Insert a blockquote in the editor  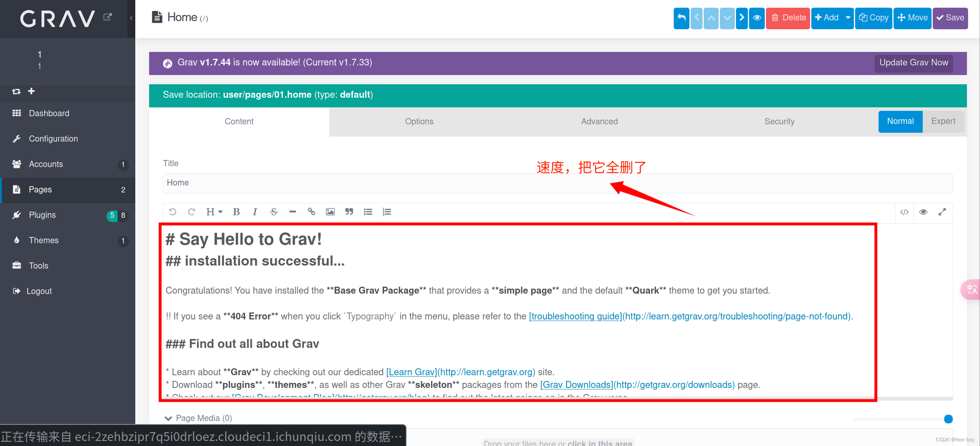pyautogui.click(x=349, y=211)
